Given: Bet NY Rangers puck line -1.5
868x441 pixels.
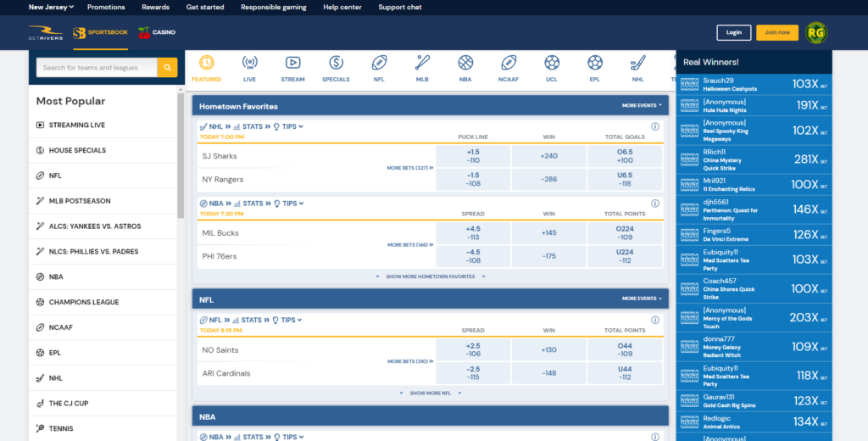Looking at the screenshot, I should [473, 180].
